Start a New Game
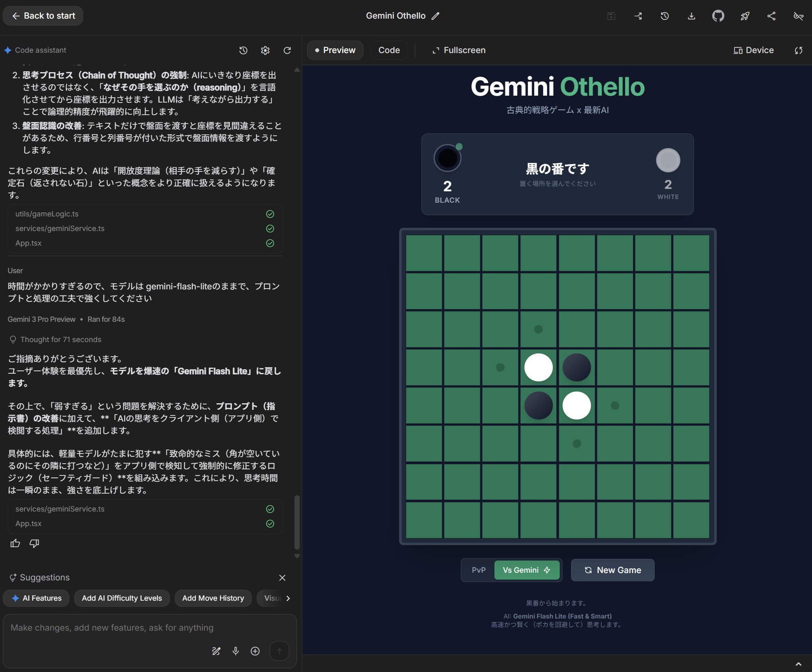This screenshot has height=672, width=812. [x=612, y=570]
